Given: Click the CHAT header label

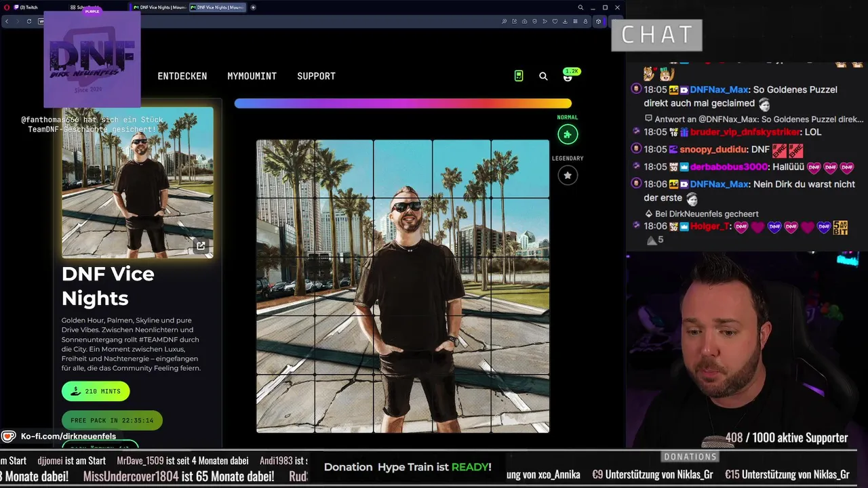Looking at the screenshot, I should 656,35.
